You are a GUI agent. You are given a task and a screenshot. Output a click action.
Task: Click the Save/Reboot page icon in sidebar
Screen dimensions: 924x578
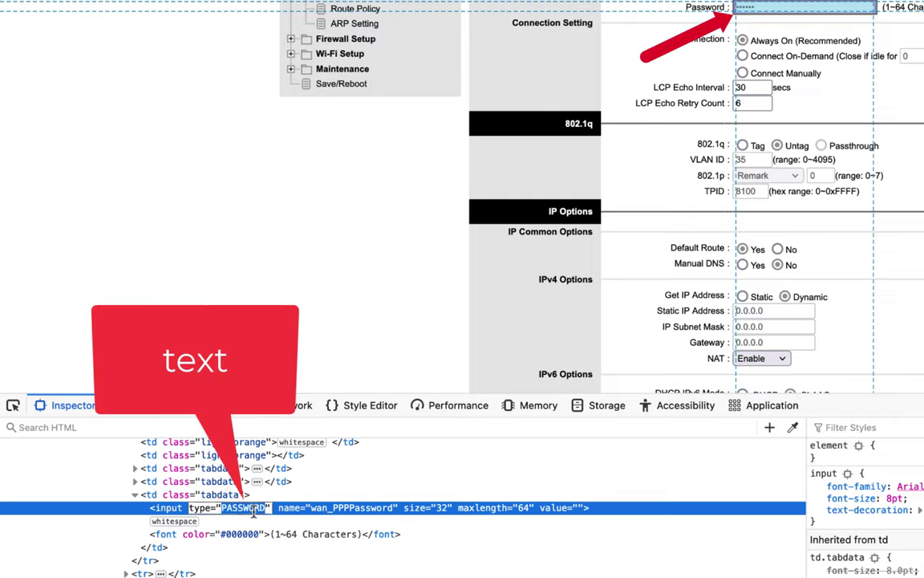pyautogui.click(x=306, y=84)
